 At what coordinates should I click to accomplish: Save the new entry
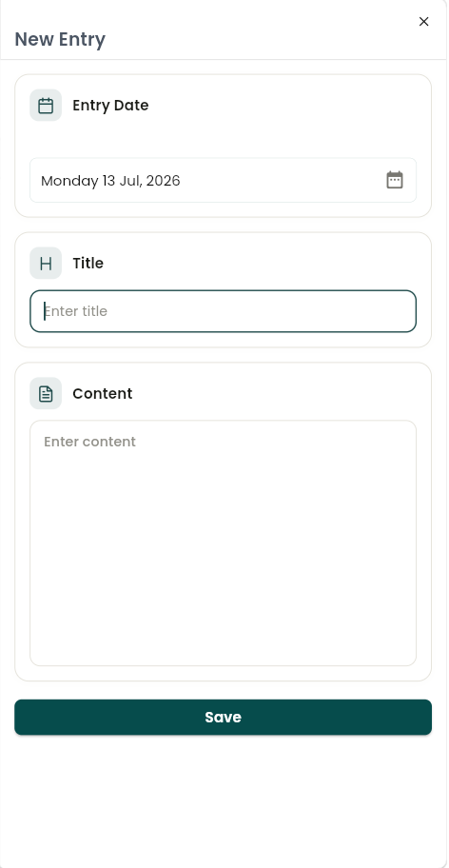(223, 718)
